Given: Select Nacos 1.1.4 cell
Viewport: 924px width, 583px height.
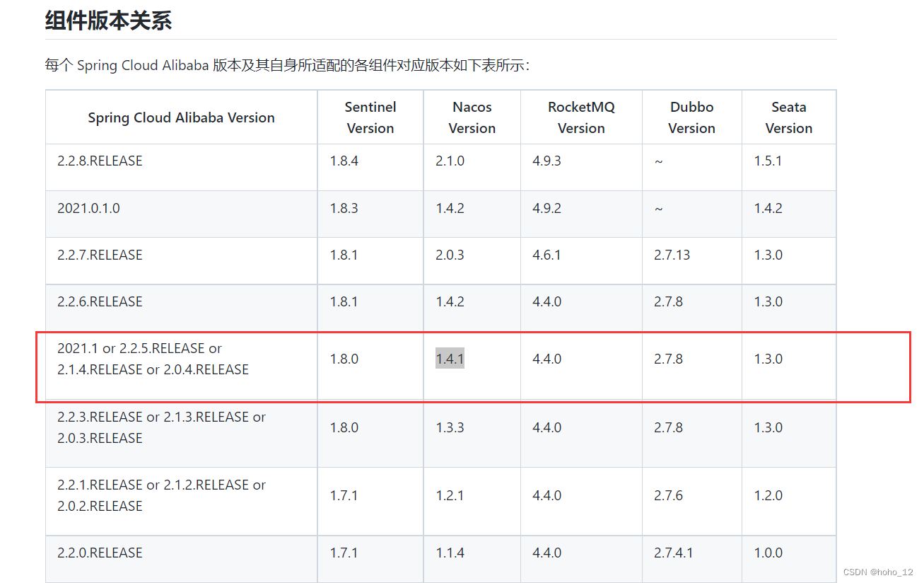Looking at the screenshot, I should [472, 559].
